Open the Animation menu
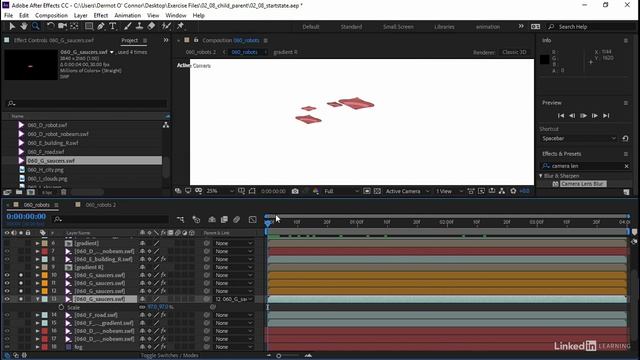Screen dimensions: 640x360 pyautogui.click(x=127, y=16)
